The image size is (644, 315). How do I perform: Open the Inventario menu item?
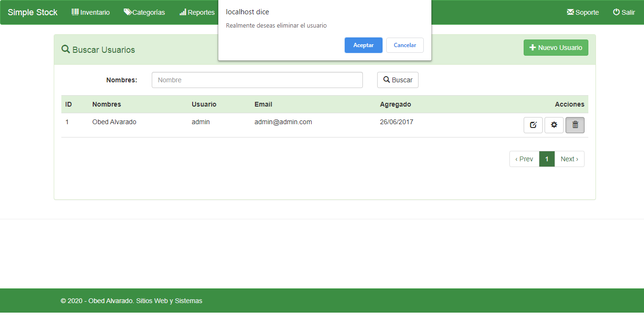90,12
